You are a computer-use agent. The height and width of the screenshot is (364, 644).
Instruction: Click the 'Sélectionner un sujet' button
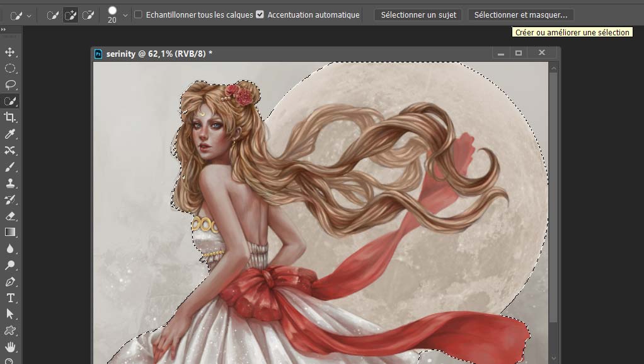[x=418, y=15]
